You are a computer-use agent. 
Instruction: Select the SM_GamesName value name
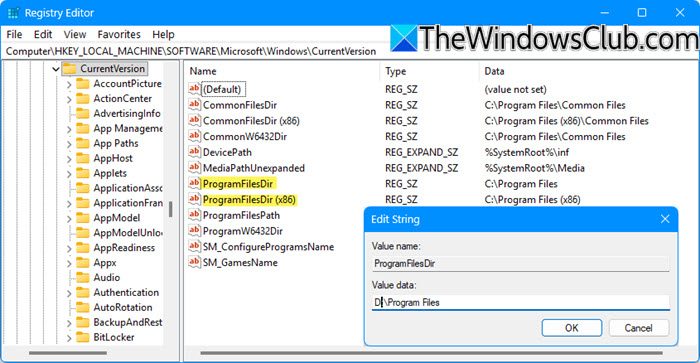pyautogui.click(x=240, y=263)
